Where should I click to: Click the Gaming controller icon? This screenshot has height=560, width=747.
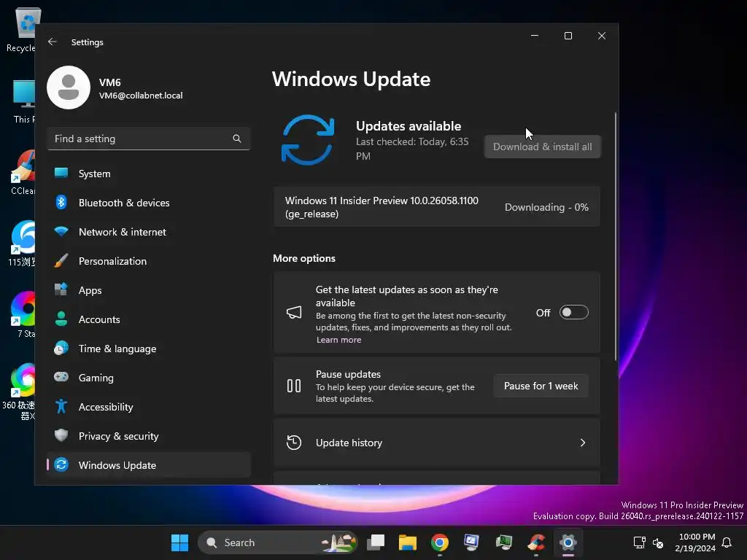[61, 377]
